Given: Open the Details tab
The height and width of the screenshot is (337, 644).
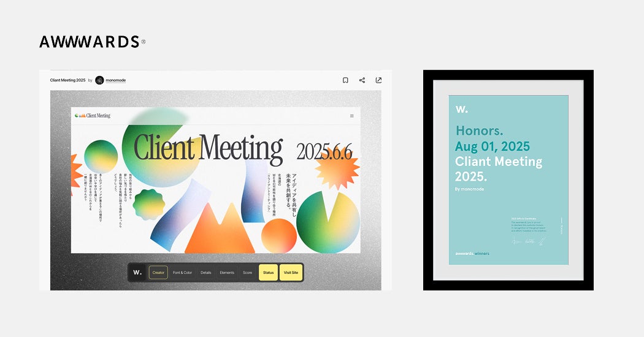Looking at the screenshot, I should pos(205,273).
